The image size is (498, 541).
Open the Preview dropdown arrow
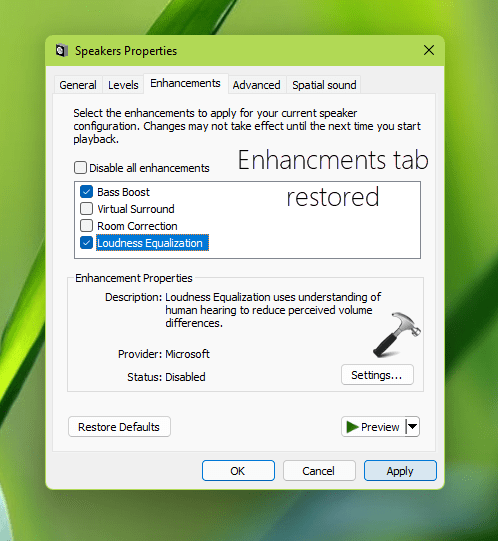(412, 427)
